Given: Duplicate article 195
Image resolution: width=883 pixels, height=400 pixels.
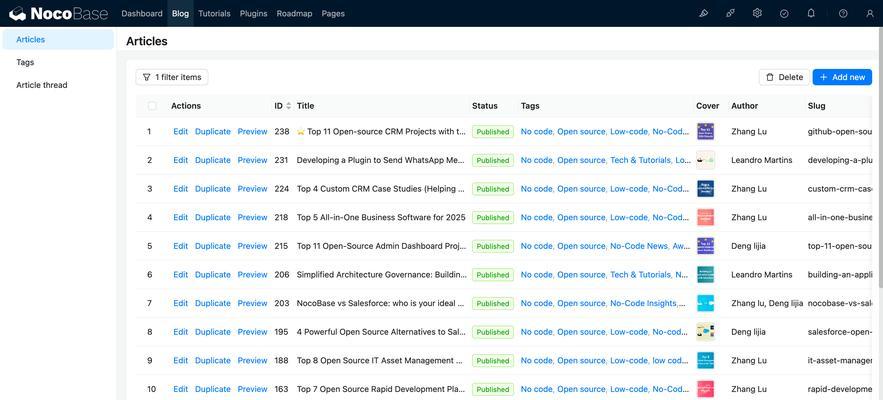Looking at the screenshot, I should pyautogui.click(x=213, y=332).
